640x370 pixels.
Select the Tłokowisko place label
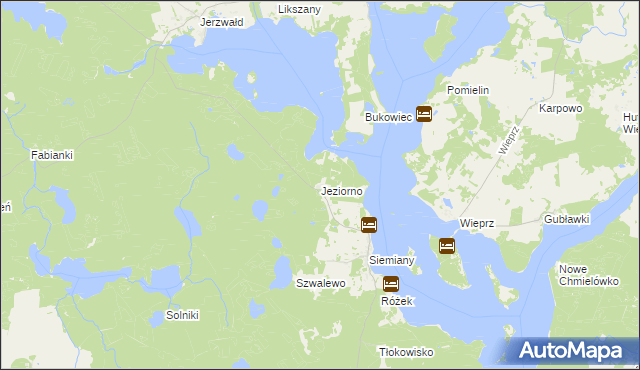(406, 352)
